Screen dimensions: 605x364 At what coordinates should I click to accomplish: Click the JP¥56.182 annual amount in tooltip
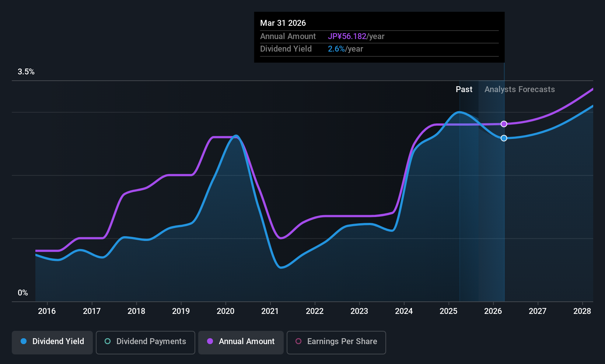click(x=347, y=36)
